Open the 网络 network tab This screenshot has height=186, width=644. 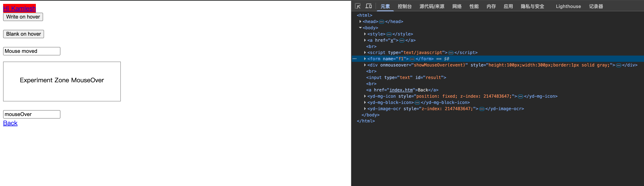click(x=457, y=6)
